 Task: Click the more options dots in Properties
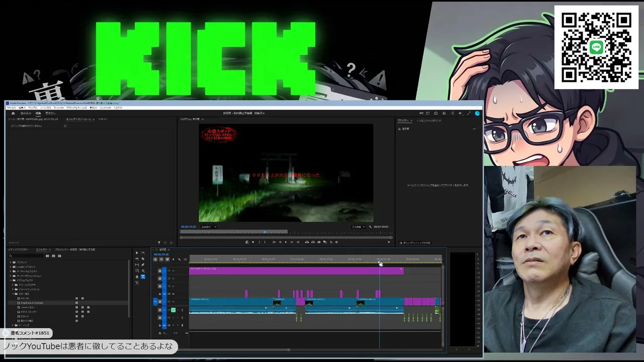click(x=473, y=129)
